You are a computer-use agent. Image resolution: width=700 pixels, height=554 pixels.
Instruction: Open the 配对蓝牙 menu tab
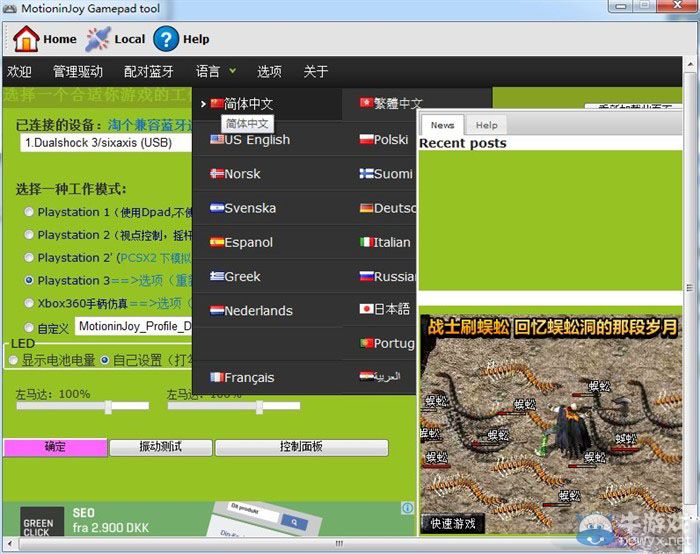pyautogui.click(x=149, y=71)
